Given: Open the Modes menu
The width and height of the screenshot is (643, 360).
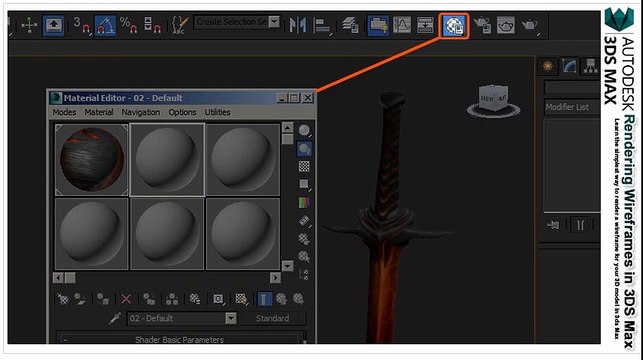Looking at the screenshot, I should click(64, 112).
